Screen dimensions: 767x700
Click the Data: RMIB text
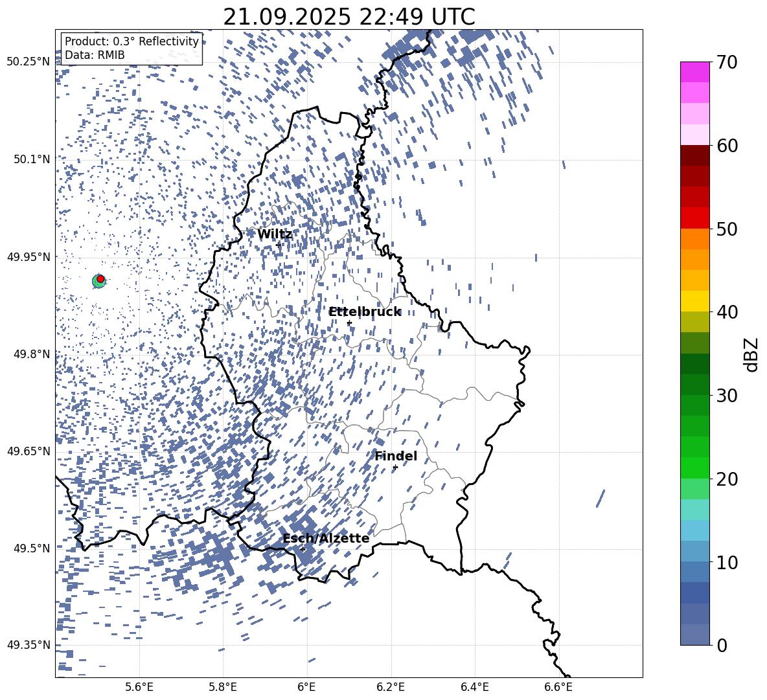tap(95, 55)
